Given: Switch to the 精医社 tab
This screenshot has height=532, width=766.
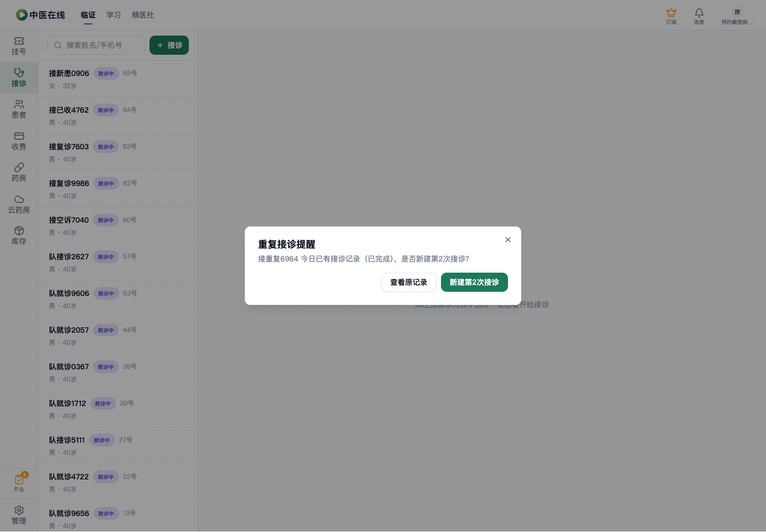Looking at the screenshot, I should (143, 15).
